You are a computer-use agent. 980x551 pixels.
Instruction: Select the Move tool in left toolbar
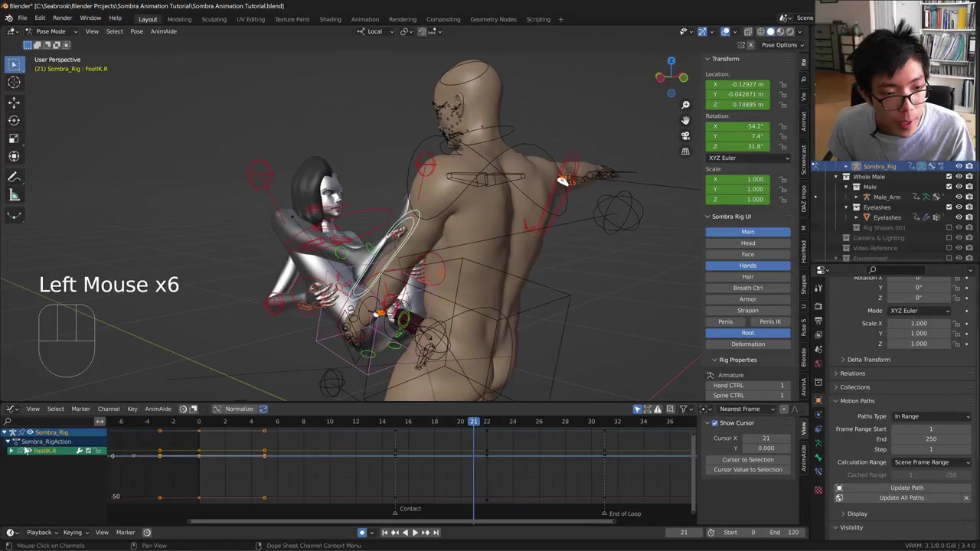[14, 102]
